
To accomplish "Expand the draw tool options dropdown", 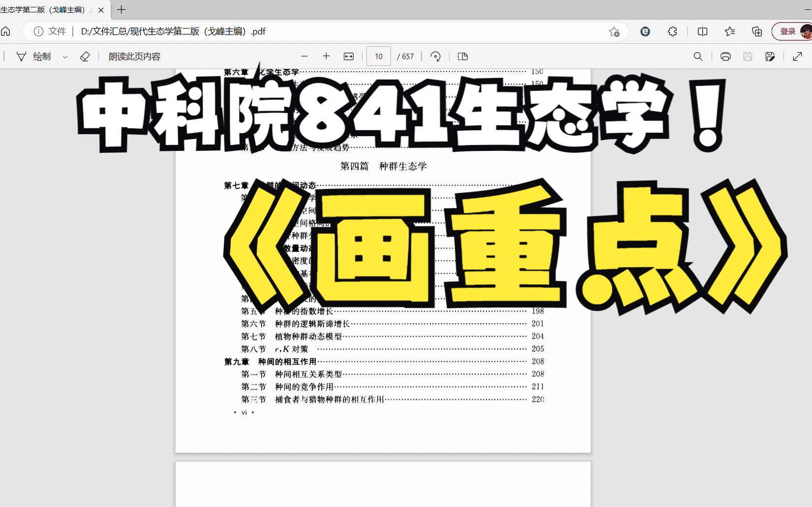I will coord(65,57).
